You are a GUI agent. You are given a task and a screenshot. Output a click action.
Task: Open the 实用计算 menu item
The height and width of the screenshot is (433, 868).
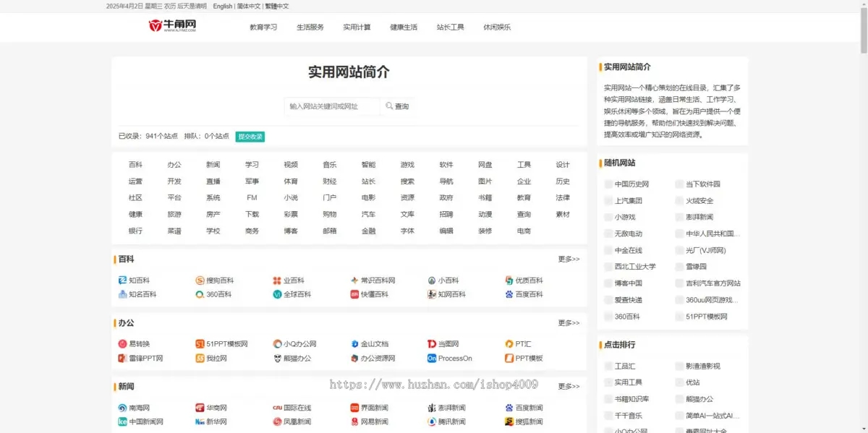(x=357, y=27)
